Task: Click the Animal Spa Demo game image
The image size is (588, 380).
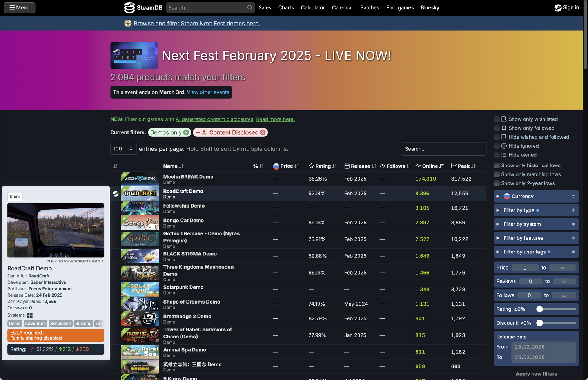Action: (140, 352)
